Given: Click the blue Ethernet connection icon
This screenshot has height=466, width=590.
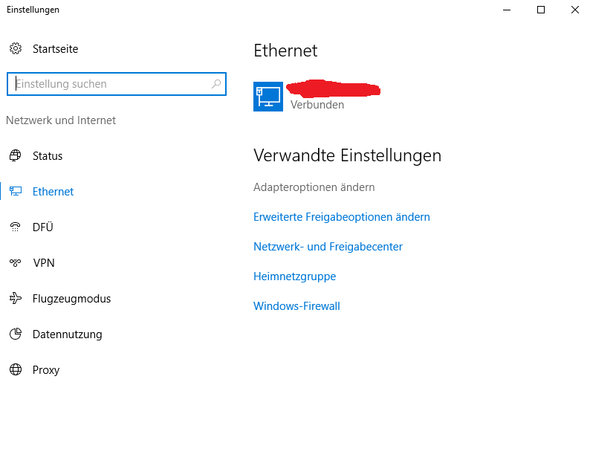Looking at the screenshot, I should click(268, 97).
